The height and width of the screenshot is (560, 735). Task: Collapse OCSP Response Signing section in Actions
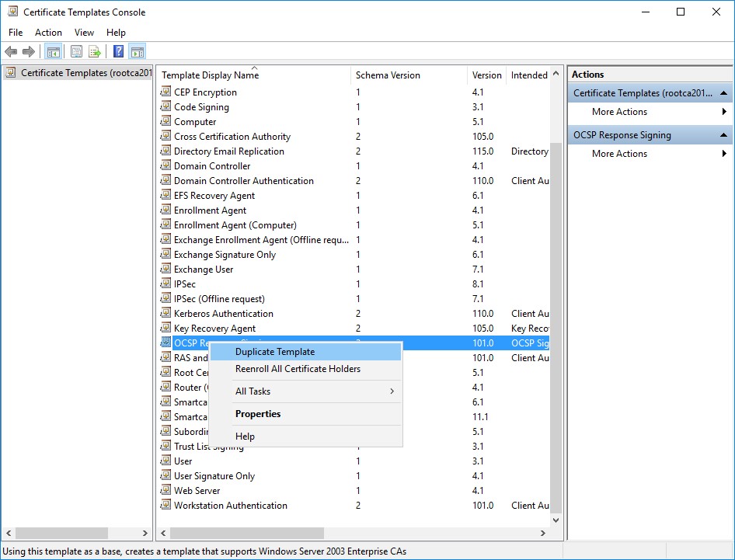click(x=724, y=135)
